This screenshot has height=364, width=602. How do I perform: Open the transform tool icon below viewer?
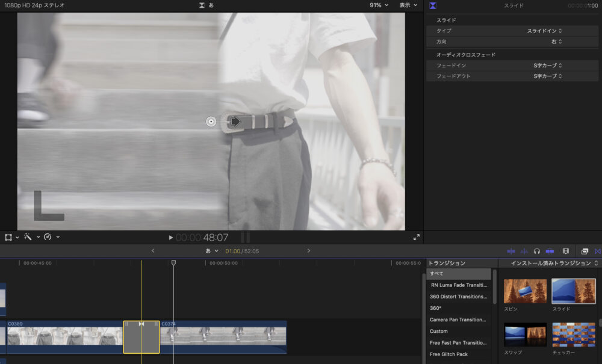pyautogui.click(x=8, y=237)
